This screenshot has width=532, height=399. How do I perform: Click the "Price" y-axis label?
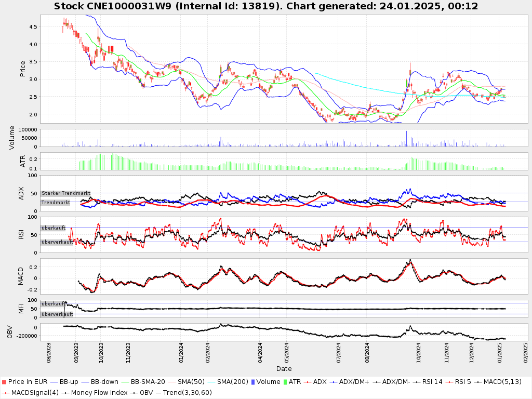pyautogui.click(x=23, y=69)
